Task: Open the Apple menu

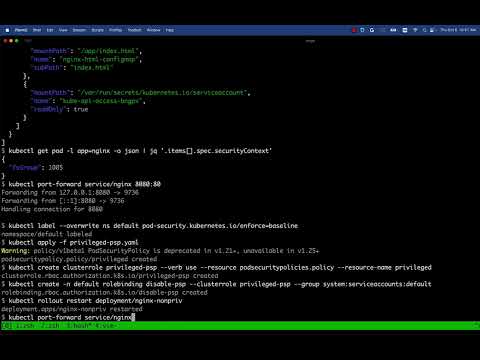Action: (7, 30)
